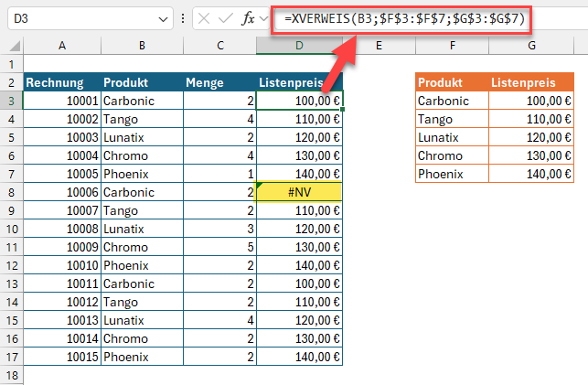Expand the Name Box dropdown arrow
This screenshot has height=385, width=588.
(x=164, y=18)
